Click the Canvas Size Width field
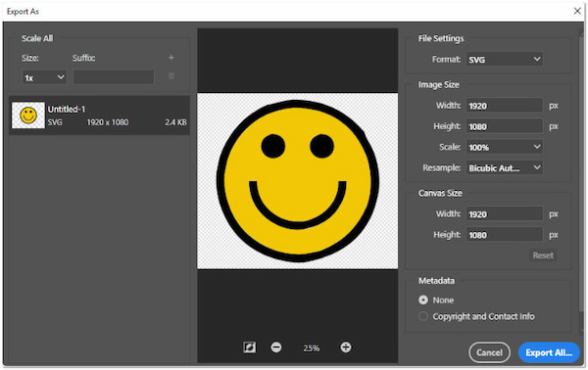 (x=504, y=213)
